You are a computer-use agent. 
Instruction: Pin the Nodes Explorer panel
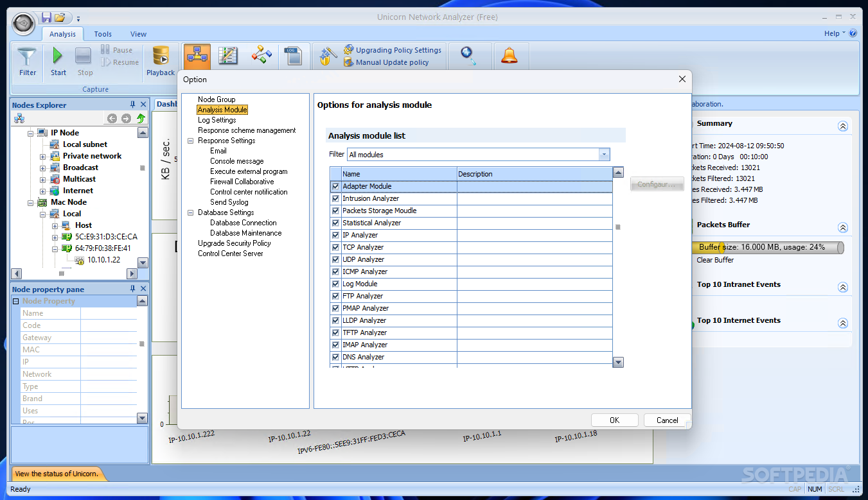(x=133, y=105)
